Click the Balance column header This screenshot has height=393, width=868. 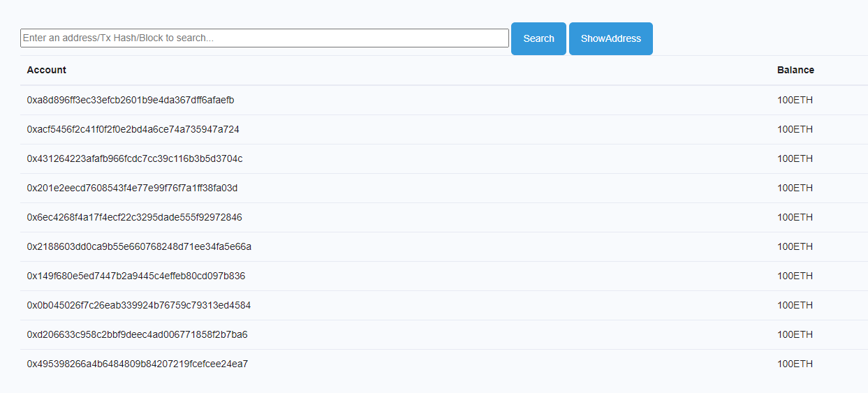(x=795, y=70)
